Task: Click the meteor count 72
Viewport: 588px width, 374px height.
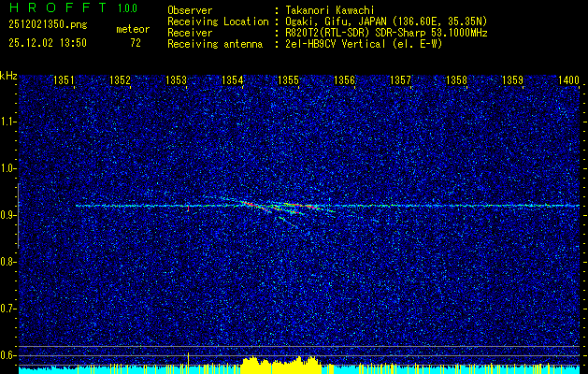Action: click(136, 43)
